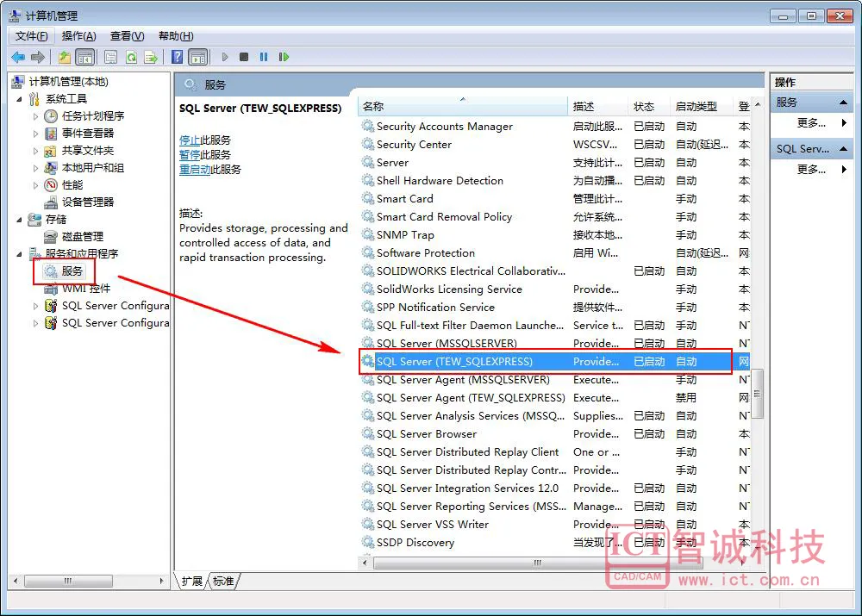Click the Stop Service square icon

tap(244, 57)
